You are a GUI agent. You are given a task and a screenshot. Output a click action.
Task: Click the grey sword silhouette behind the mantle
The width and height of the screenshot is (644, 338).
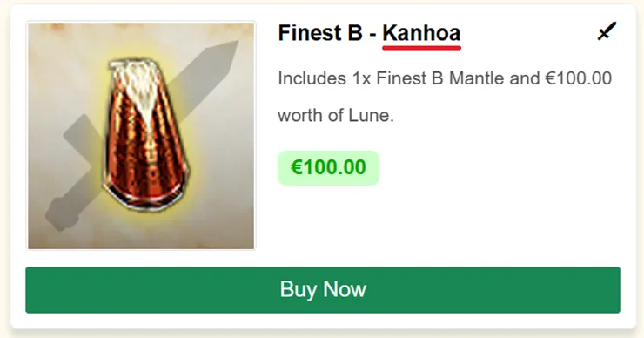click(142, 135)
